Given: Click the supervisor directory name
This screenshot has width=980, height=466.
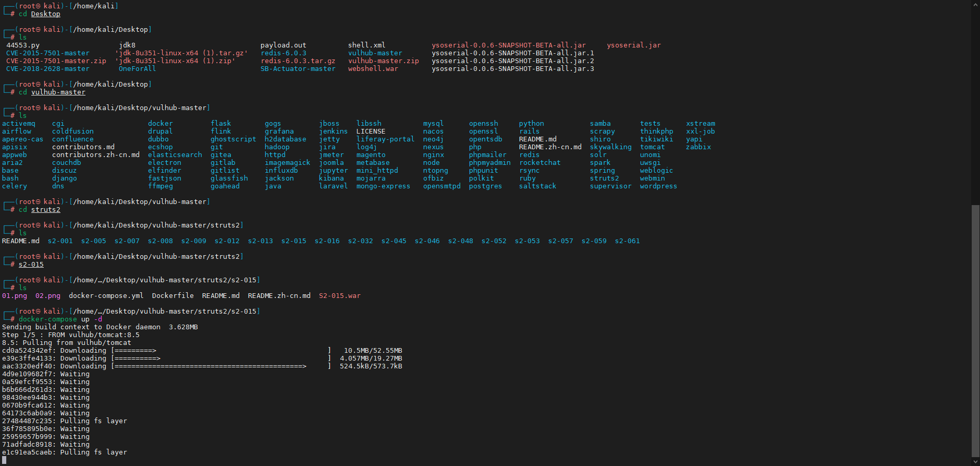Looking at the screenshot, I should pyautogui.click(x=611, y=186).
